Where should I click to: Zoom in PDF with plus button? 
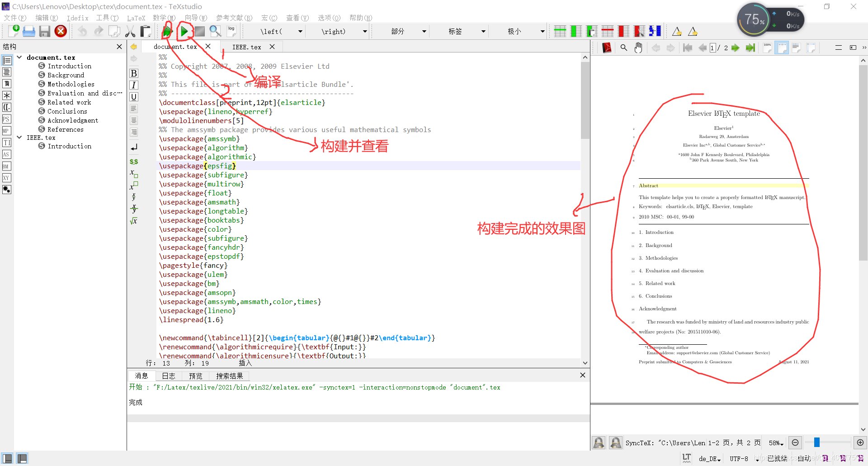(x=860, y=442)
